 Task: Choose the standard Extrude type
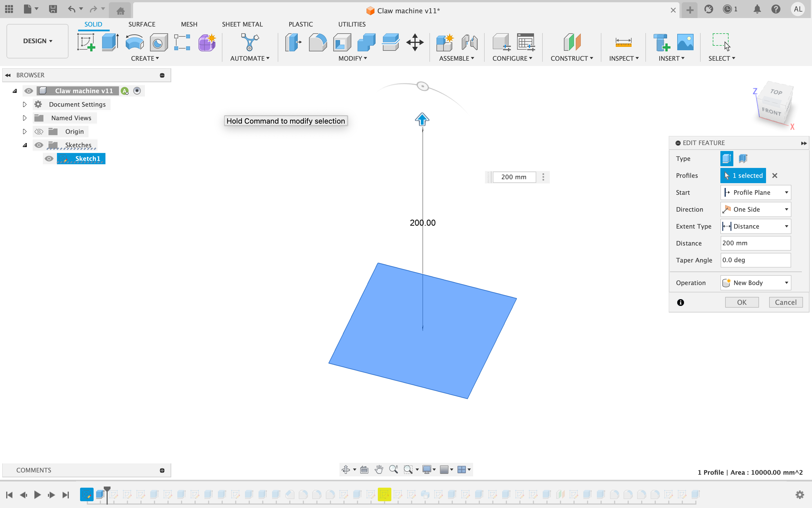(727, 159)
